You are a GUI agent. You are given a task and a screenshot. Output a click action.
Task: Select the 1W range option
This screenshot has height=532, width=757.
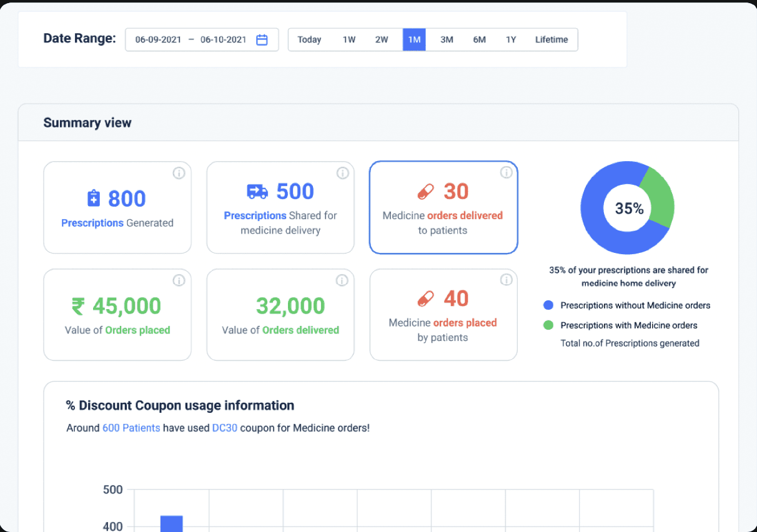tap(349, 39)
